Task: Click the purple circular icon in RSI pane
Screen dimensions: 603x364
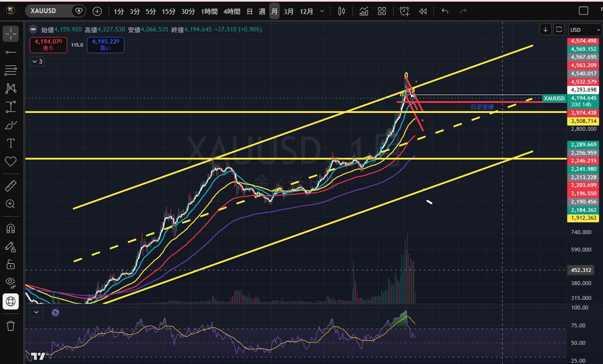Action: click(x=55, y=312)
